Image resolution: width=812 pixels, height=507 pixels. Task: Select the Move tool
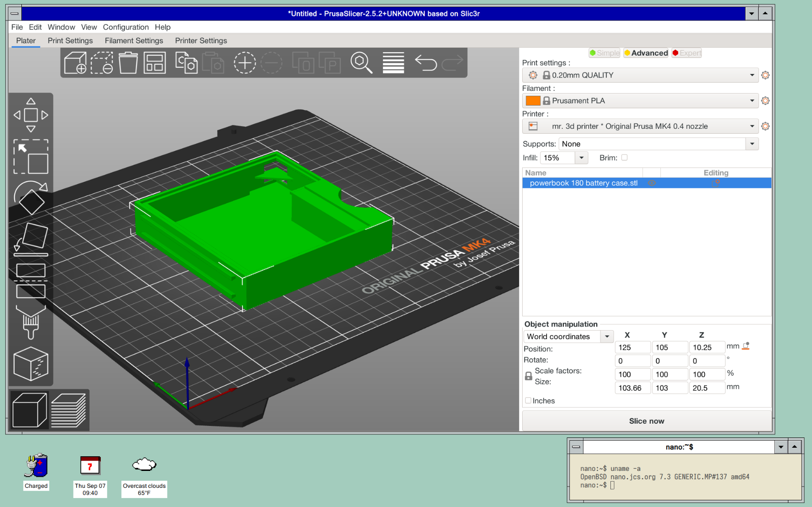coord(31,115)
